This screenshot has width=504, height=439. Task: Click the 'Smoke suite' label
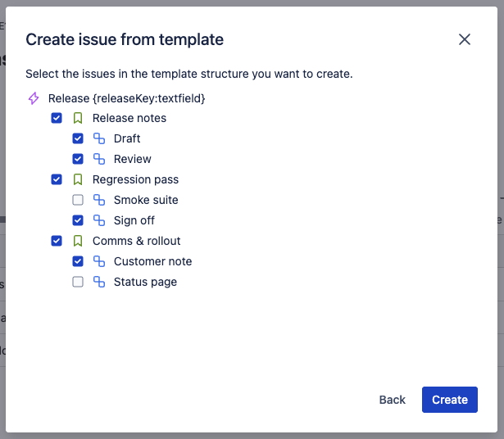tap(146, 200)
